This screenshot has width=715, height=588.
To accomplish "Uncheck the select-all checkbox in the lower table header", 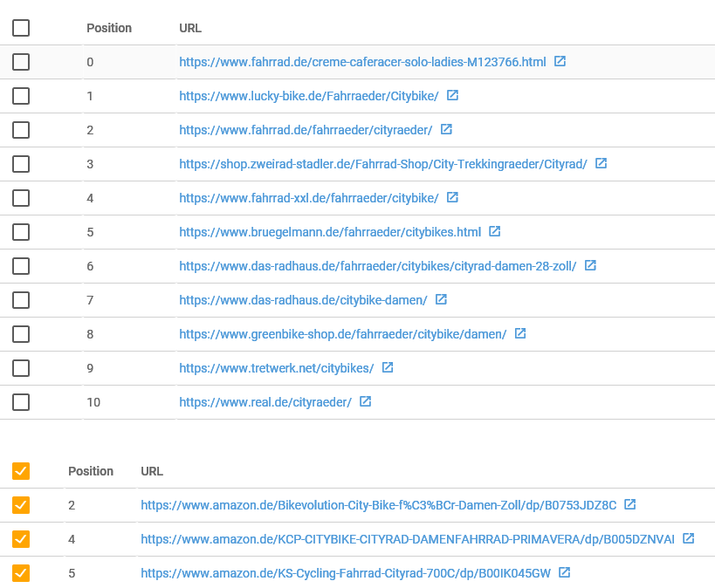I will 21,471.
